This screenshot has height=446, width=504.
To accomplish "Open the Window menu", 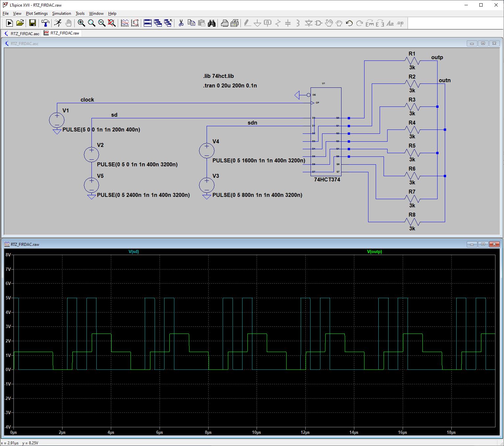I will click(x=96, y=13).
